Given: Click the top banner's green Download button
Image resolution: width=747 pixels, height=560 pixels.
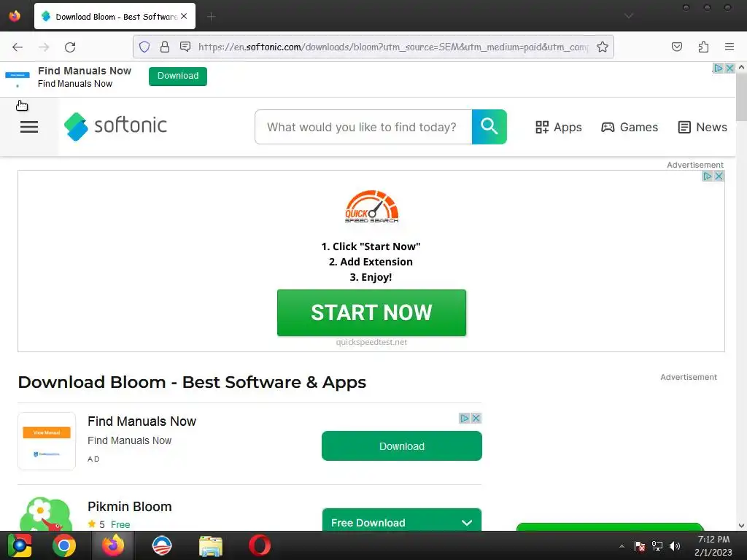Looking at the screenshot, I should click(178, 76).
